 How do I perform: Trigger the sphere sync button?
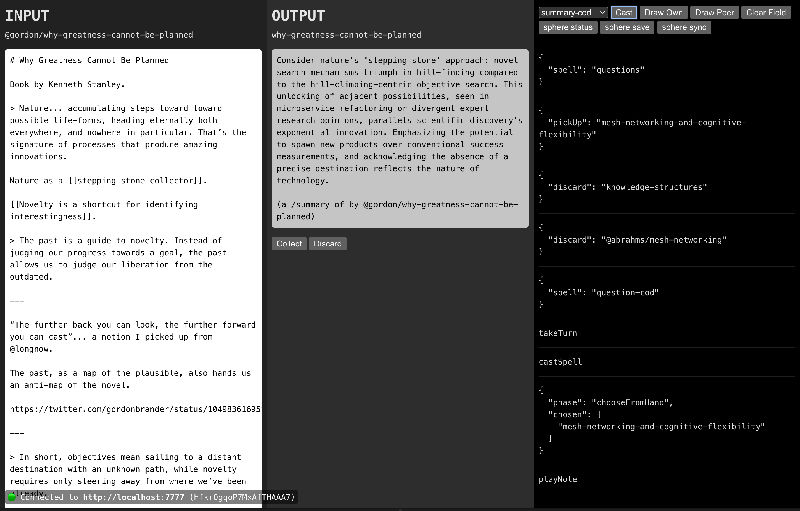[684, 27]
